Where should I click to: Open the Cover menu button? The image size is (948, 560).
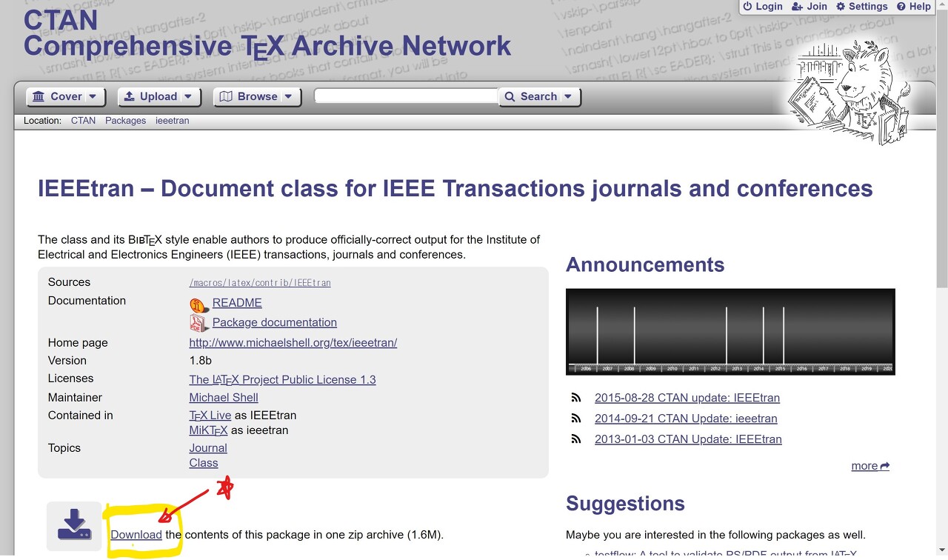point(66,96)
